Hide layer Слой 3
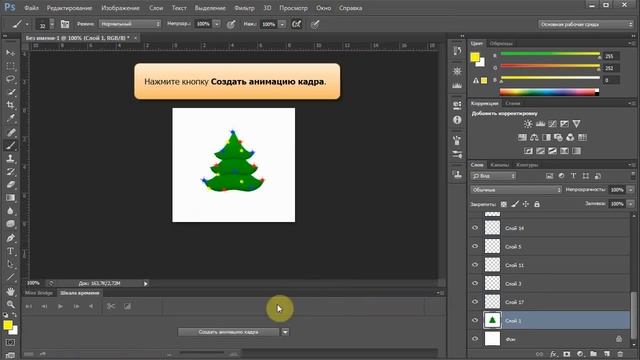 475,283
